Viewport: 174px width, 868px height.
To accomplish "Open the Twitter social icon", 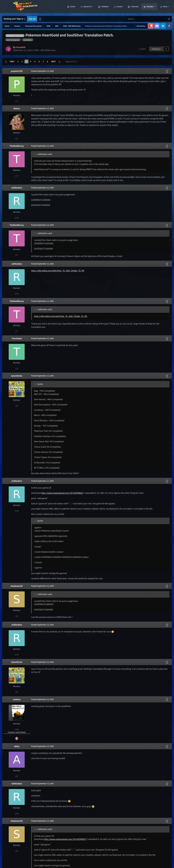I will click(x=163, y=26).
